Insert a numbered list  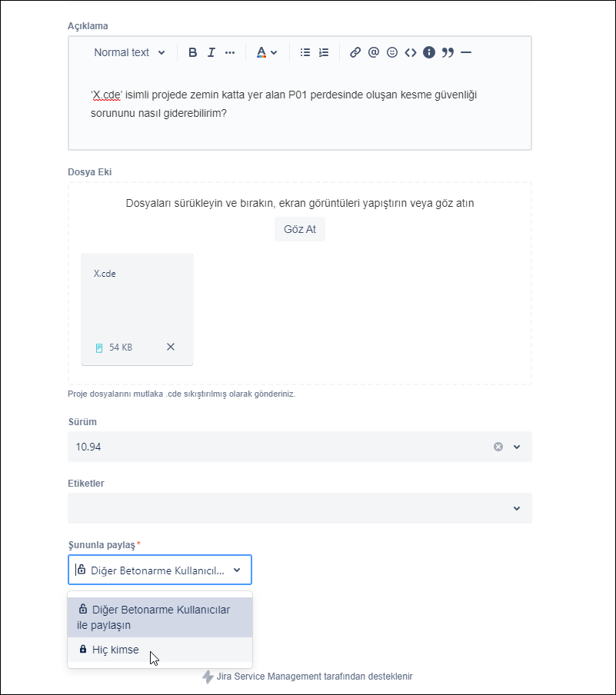coord(324,52)
